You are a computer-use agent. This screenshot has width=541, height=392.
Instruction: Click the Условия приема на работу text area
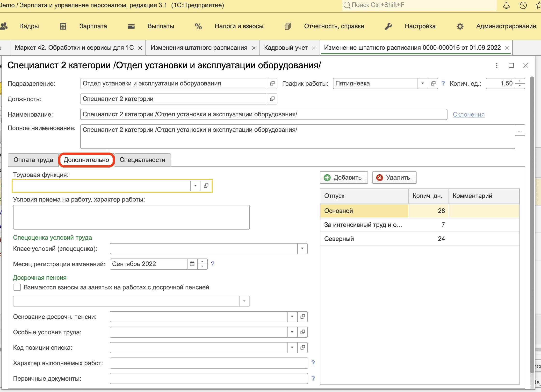(x=131, y=217)
